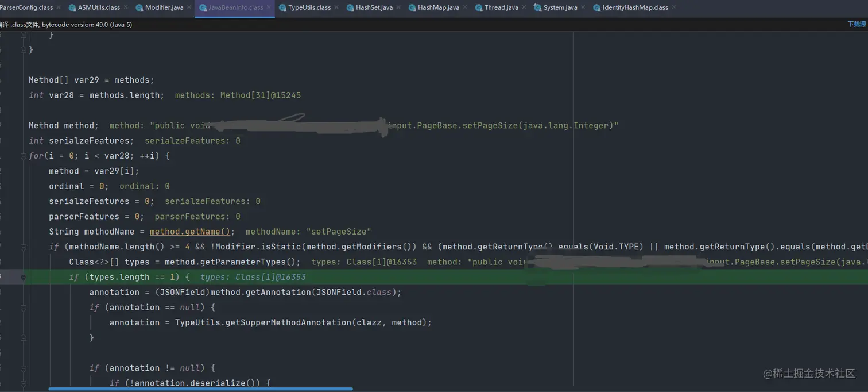Screen dimensions: 868x392
Task: Open the Modifier.java tab
Action: click(x=164, y=7)
